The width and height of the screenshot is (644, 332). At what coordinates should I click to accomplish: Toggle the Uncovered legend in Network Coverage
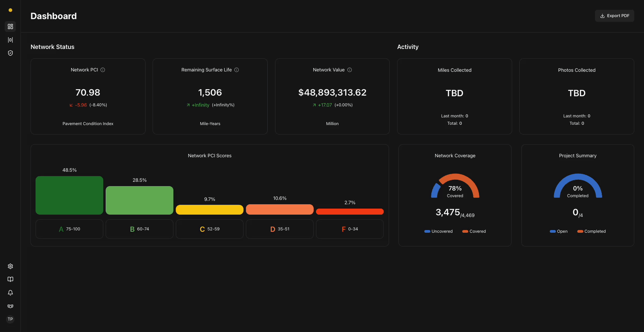[x=438, y=231]
